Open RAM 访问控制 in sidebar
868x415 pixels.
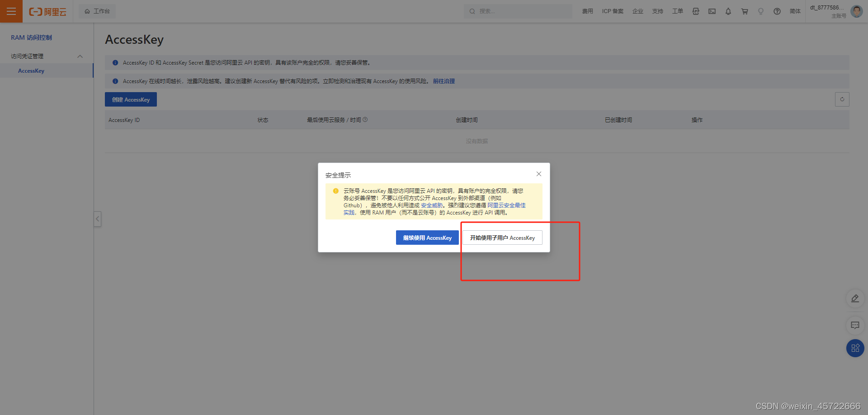click(x=32, y=37)
